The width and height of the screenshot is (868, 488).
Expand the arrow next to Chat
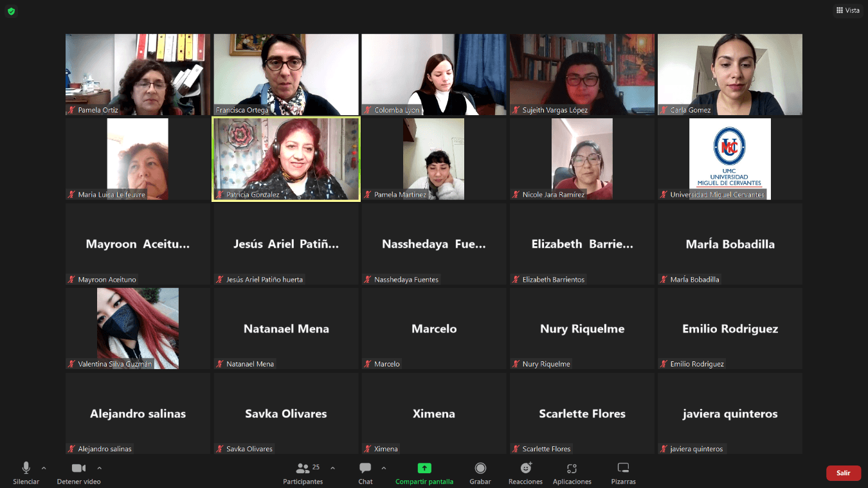(x=384, y=468)
